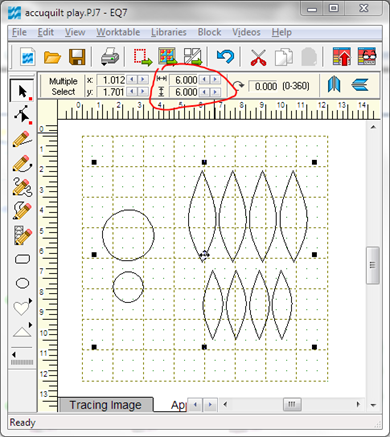
Task: Increase height with right stepper arrow
Action: coord(215,92)
